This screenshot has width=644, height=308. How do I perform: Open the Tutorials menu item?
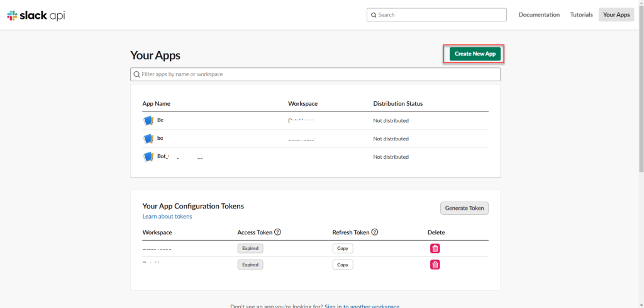[x=581, y=14]
